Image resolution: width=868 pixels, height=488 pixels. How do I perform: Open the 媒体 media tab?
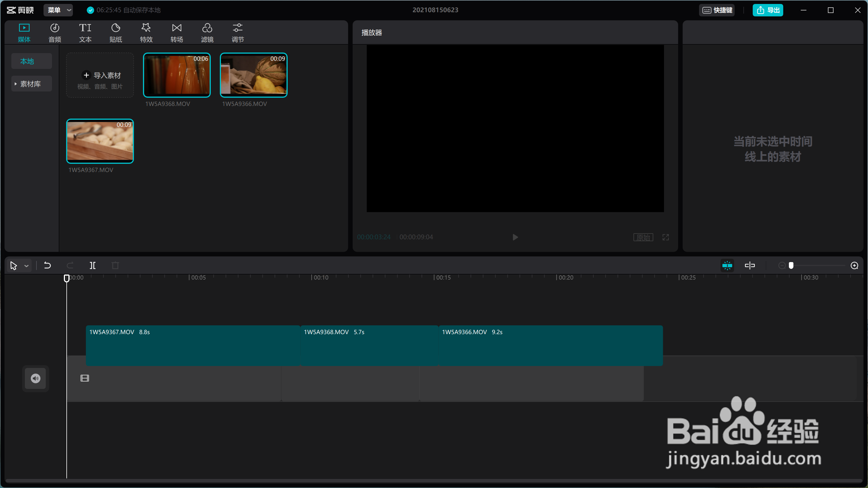[24, 33]
